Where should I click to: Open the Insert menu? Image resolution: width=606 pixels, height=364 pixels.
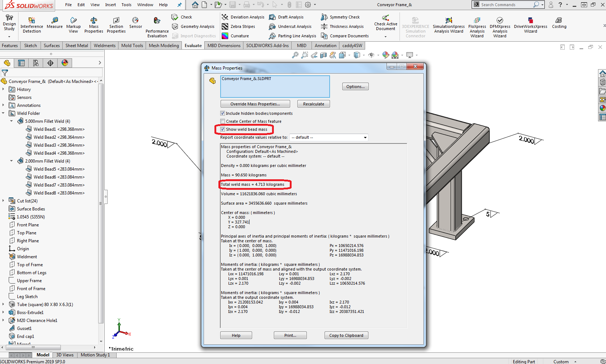pos(110,5)
